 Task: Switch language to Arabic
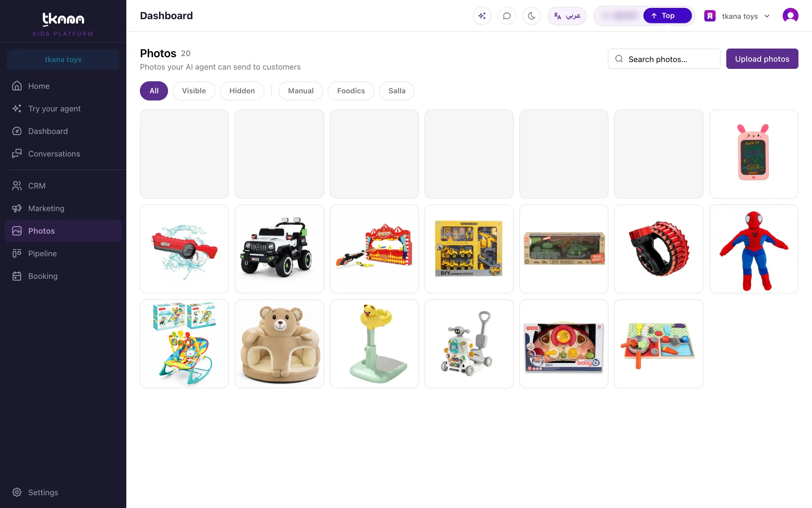567,16
